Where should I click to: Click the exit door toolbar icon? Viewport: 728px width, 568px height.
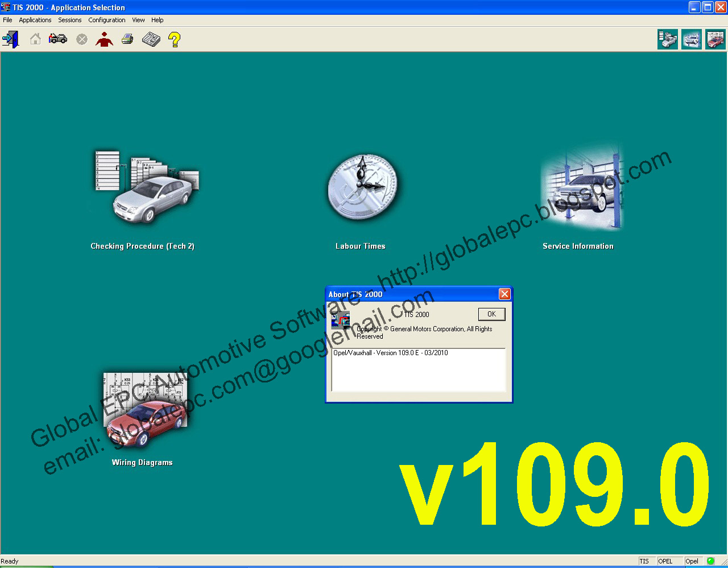click(x=10, y=39)
